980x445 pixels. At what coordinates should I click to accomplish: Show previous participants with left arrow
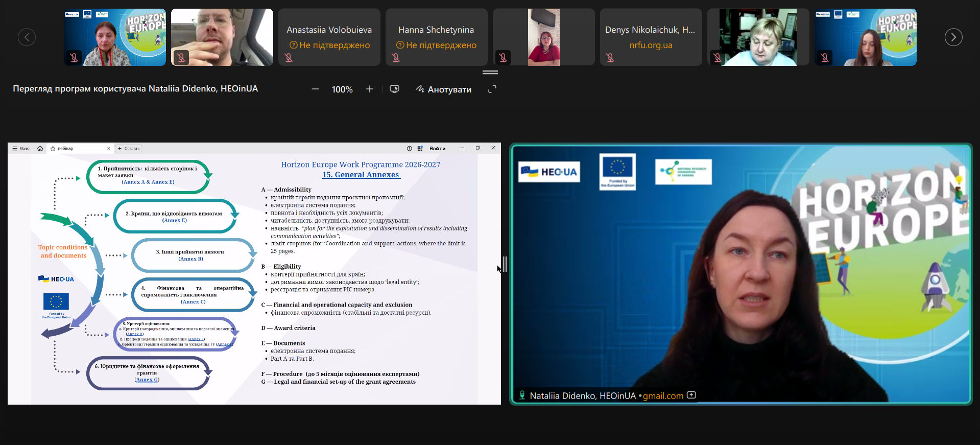(27, 37)
